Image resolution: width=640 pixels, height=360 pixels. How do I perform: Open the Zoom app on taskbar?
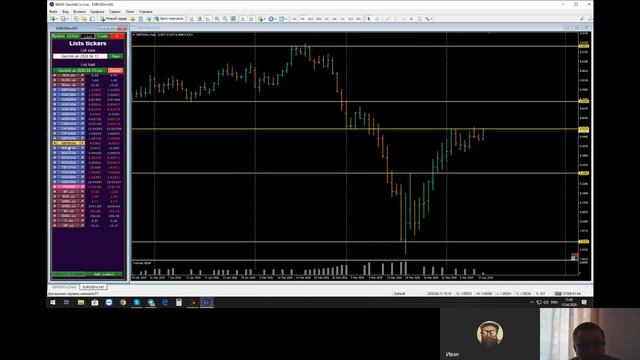109,302
